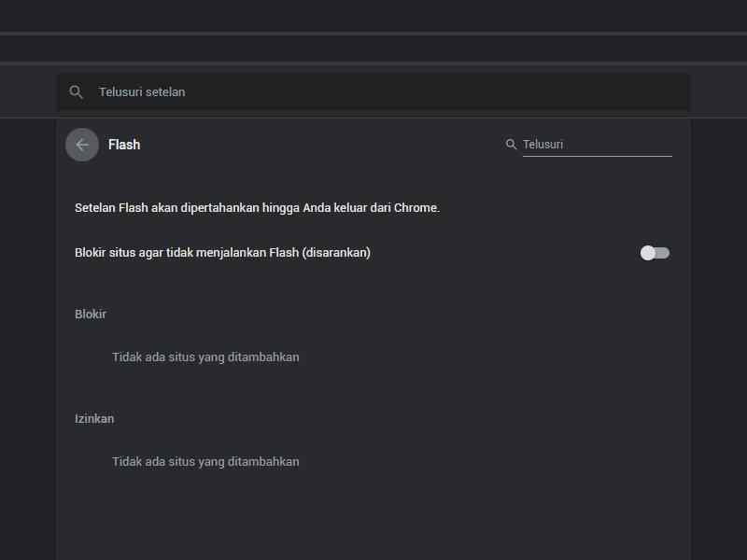
Task: Select the Flash page heading
Action: click(124, 145)
